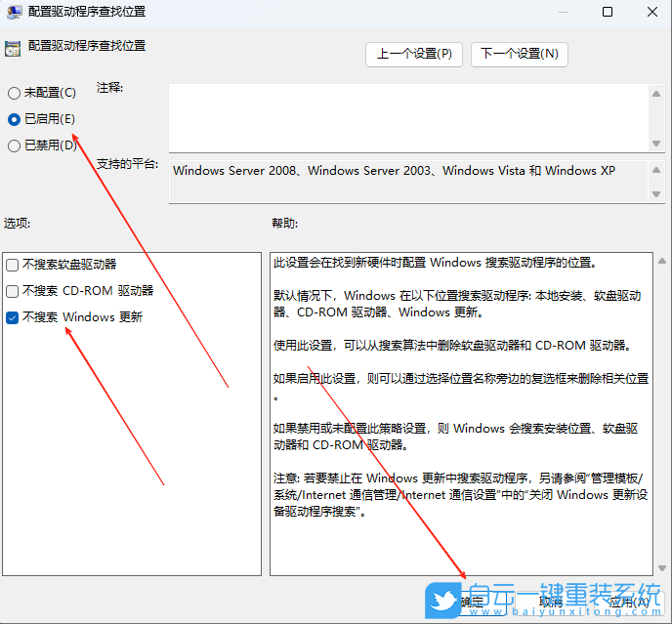Image resolution: width=672 pixels, height=624 pixels.
Task: Click help panel scroll up arrow
Action: tap(662, 261)
